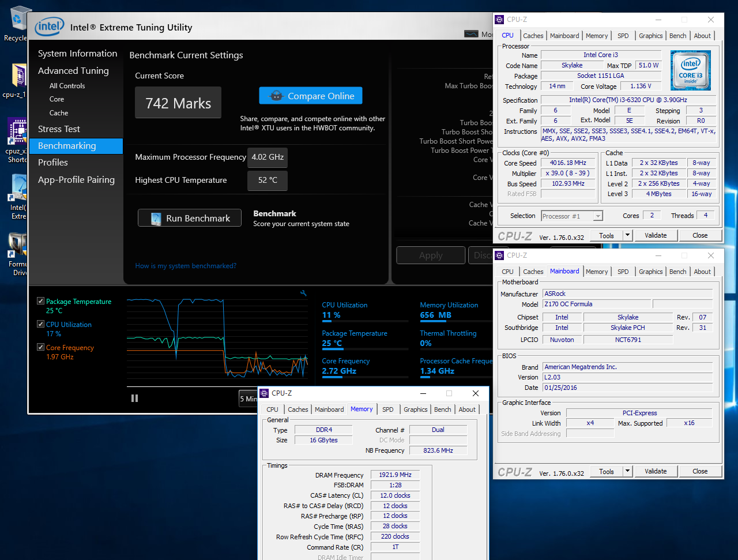Click the Core Speed 4016.18 MHz field
Image resolution: width=738 pixels, height=560 pixels.
click(567, 163)
